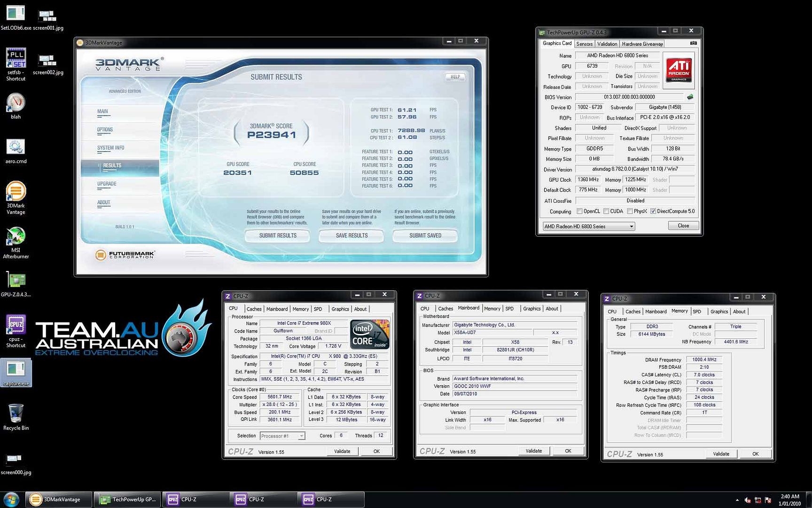Toggle the DirectCompute 5.0 checkbox
Image resolution: width=812 pixels, height=508 pixels.
(x=653, y=211)
